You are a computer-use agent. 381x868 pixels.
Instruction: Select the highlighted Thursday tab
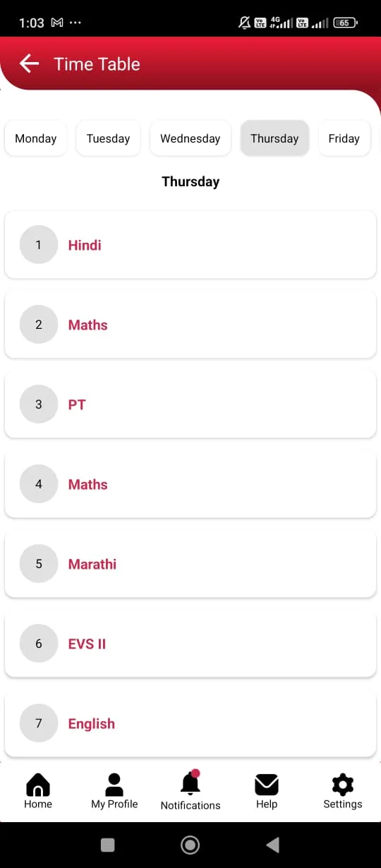274,138
